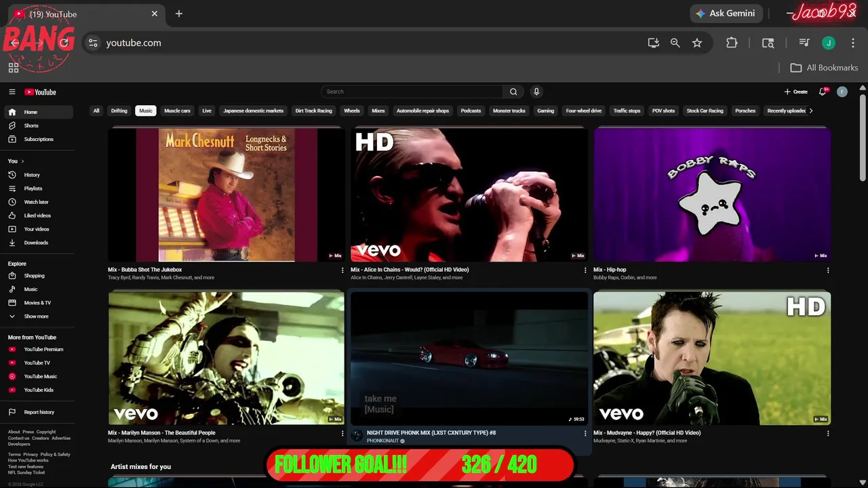Open YouTube notifications bell
This screenshot has width=868, height=488.
pos(823,91)
